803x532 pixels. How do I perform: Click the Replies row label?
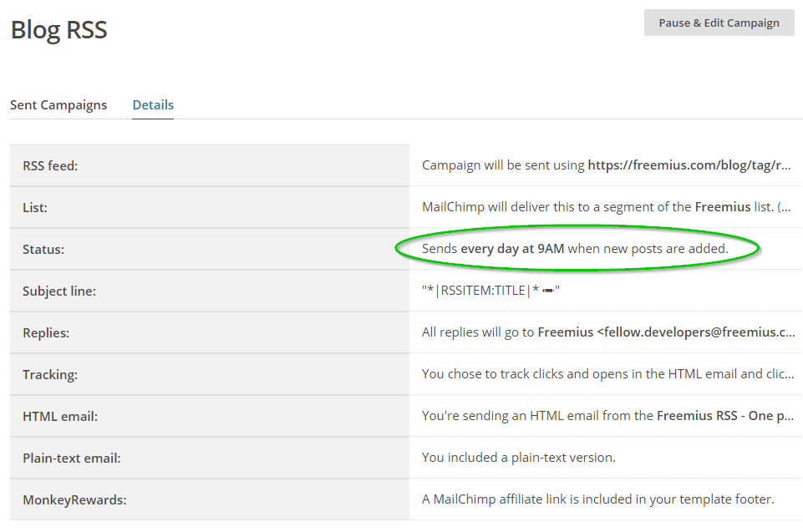click(46, 332)
